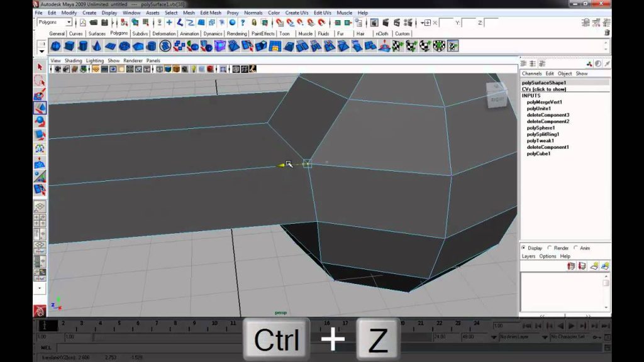Click the lock highlight selection icon
644x362 pixels.
tap(254, 23)
